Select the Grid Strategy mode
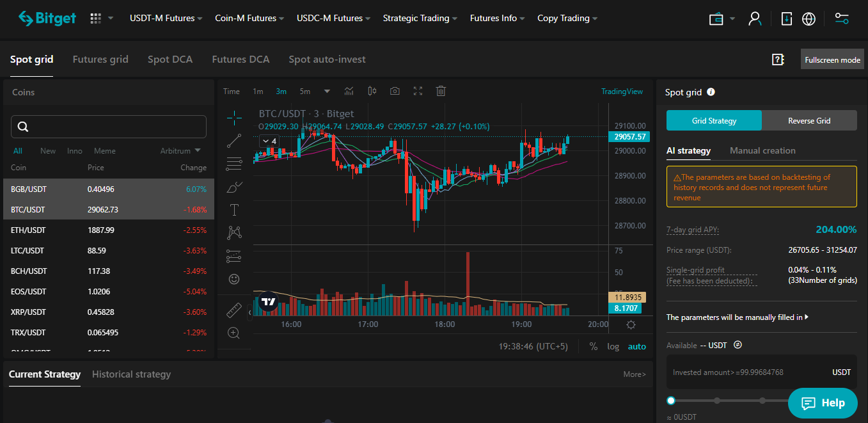 coord(714,120)
